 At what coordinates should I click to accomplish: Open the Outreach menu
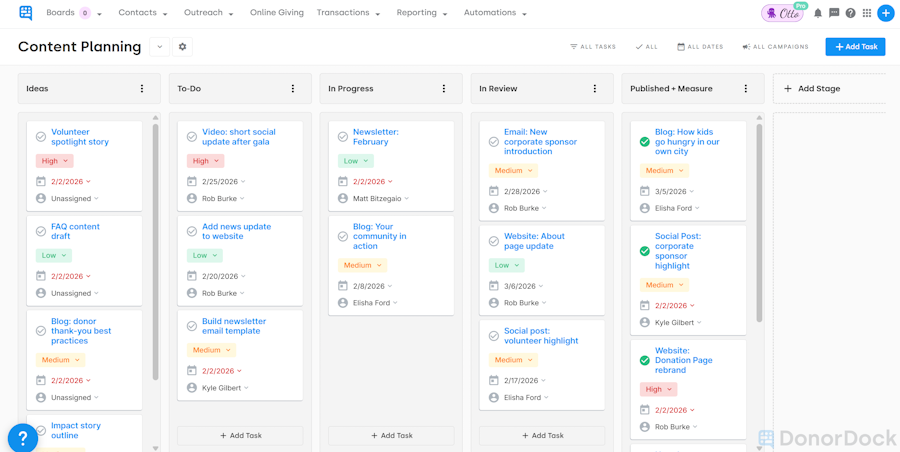[209, 13]
